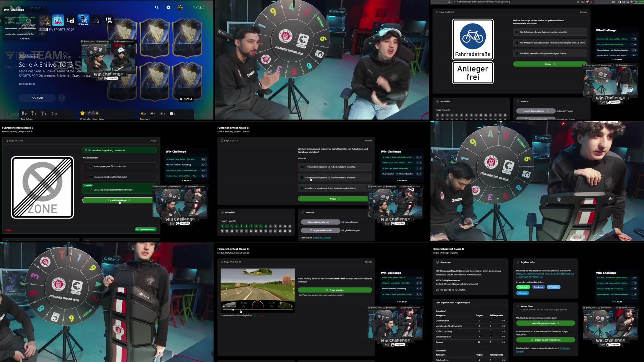Share the result via X (Twitter)
The height and width of the screenshot is (362, 644).
[x=554, y=287]
